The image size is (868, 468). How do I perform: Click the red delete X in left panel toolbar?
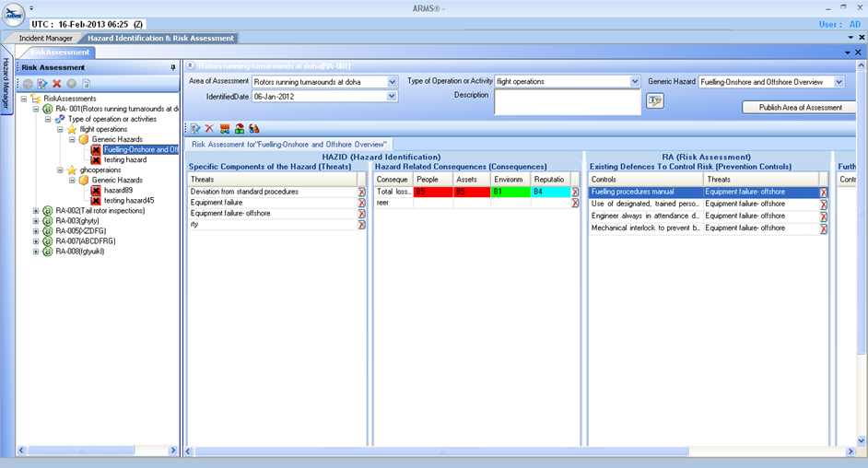point(57,84)
